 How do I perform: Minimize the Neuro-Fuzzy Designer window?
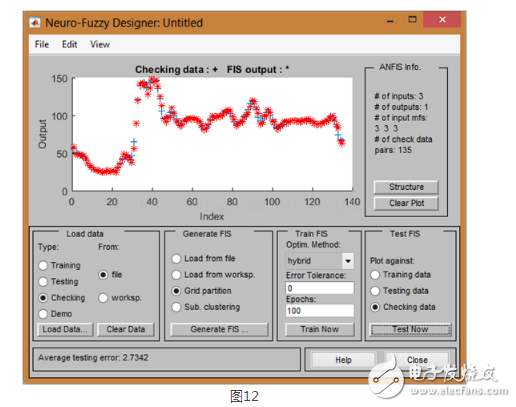click(x=390, y=21)
